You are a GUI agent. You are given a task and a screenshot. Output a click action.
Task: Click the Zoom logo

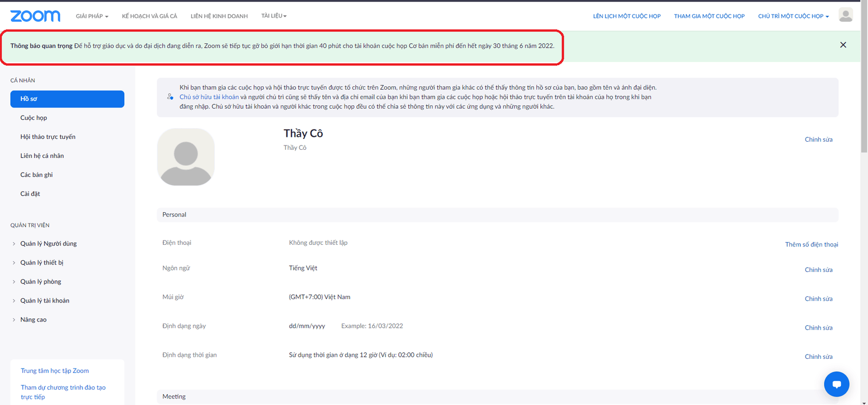pos(35,16)
